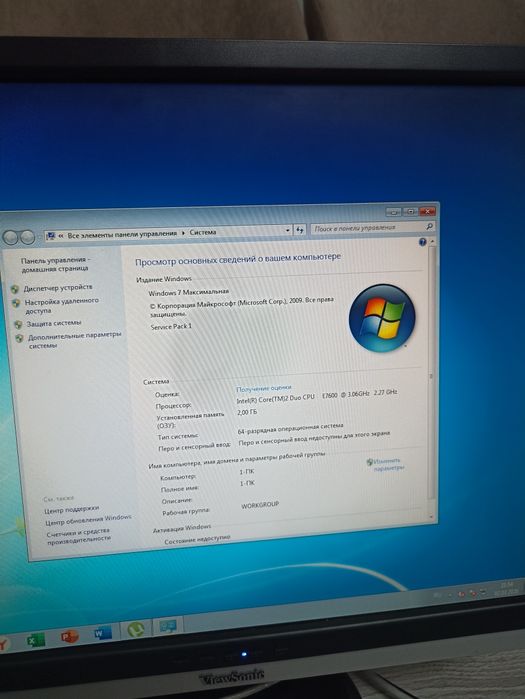Click the shield icon next to 'Настройка удаленного доступа'

pyautogui.click(x=16, y=304)
